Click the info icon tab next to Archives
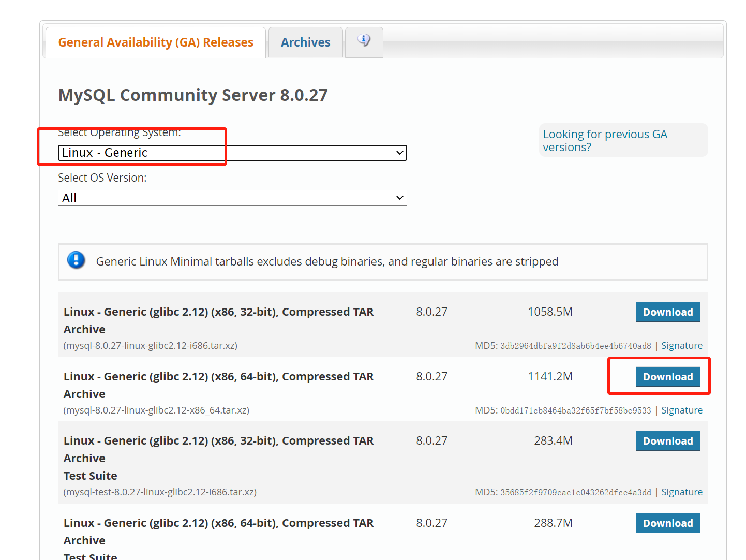 coord(364,42)
